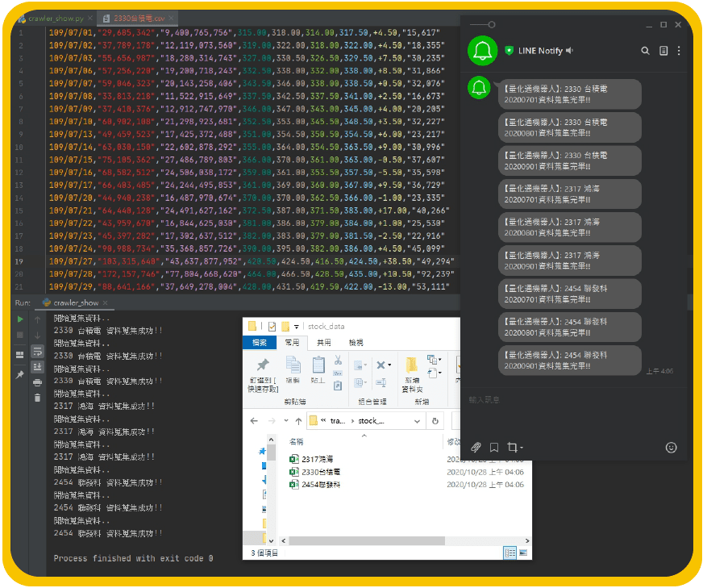Attach a file in LINE chat

coord(476,447)
